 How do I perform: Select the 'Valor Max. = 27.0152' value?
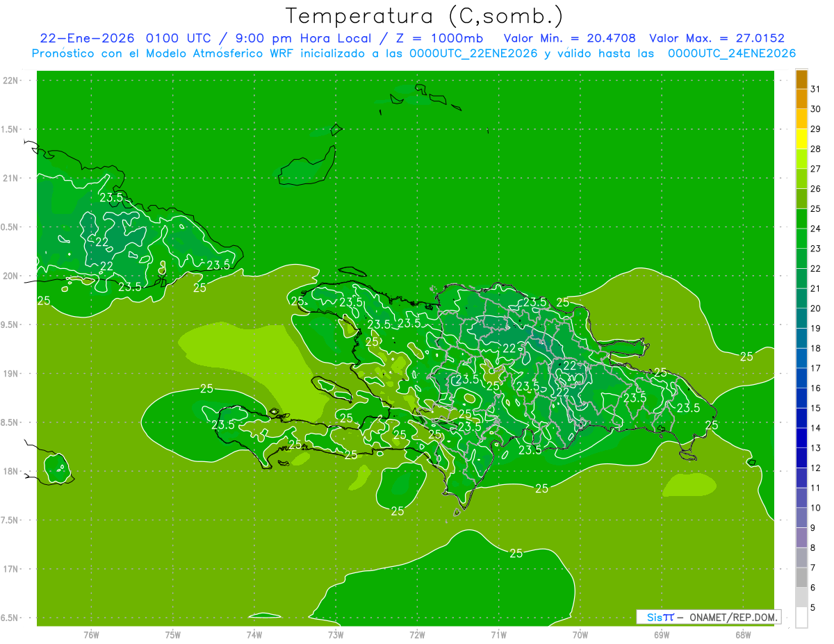tap(717, 38)
